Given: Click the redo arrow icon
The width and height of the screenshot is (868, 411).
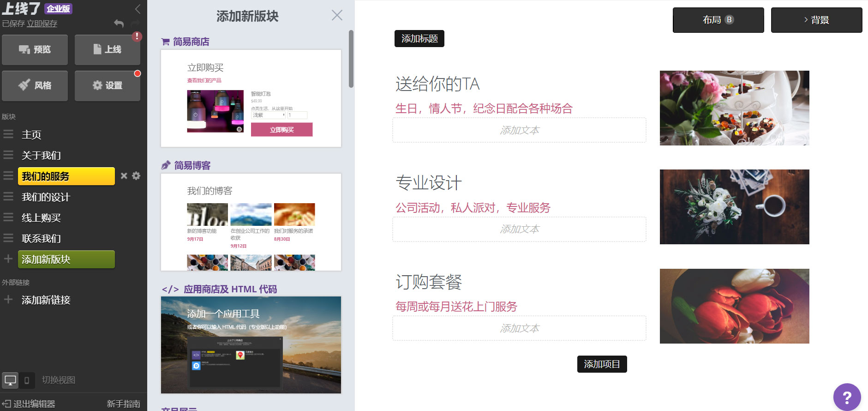Looking at the screenshot, I should [x=135, y=23].
